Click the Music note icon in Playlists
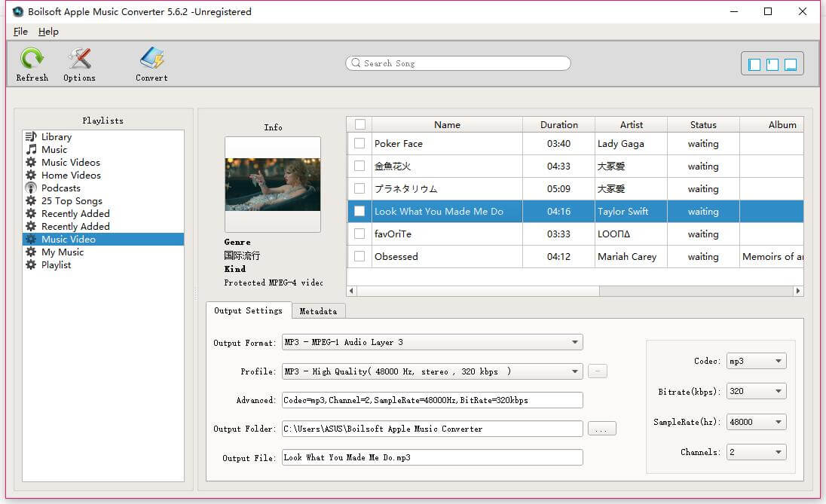The height and width of the screenshot is (504, 826). click(x=31, y=149)
